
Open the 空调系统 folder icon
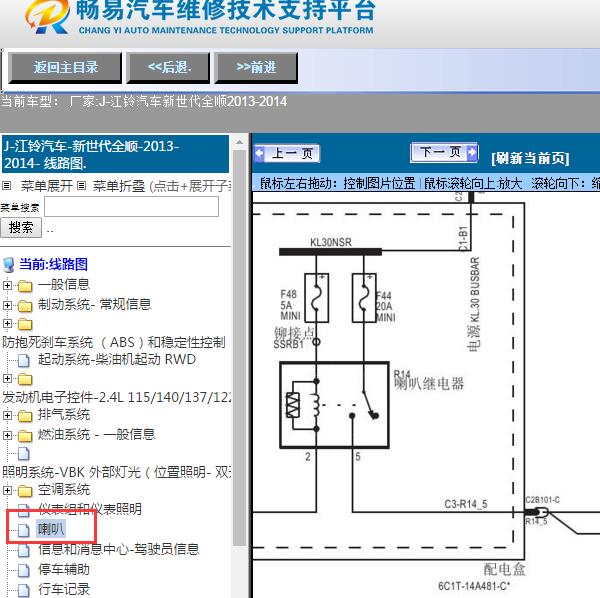[x=25, y=491]
